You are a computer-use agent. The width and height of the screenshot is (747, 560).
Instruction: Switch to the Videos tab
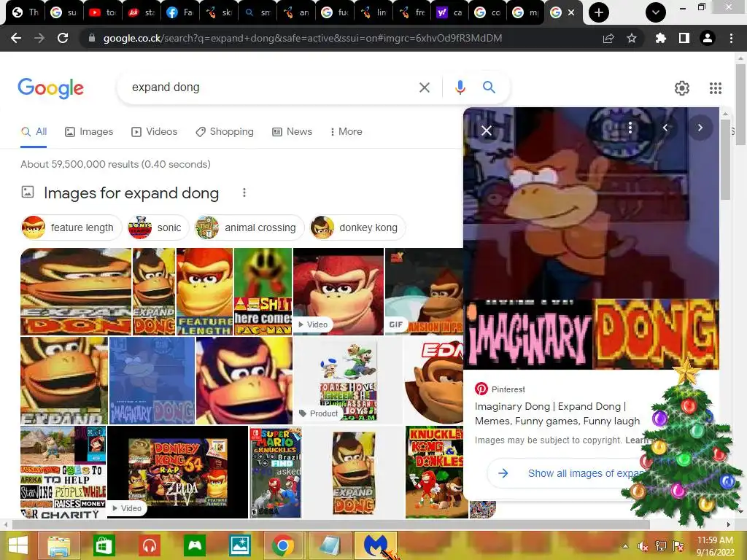coord(155,132)
